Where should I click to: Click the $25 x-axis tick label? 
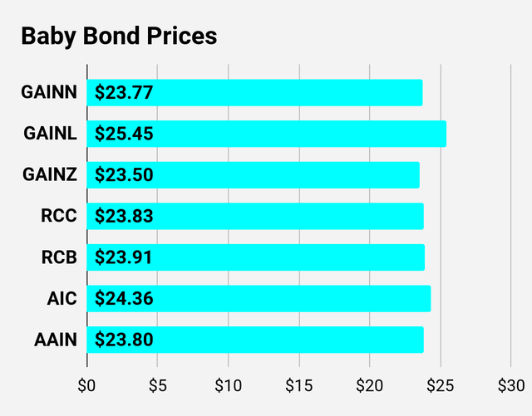tap(440, 386)
